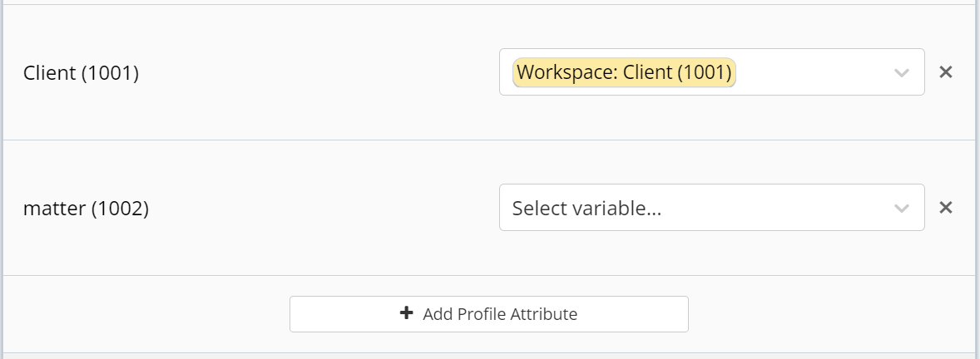Image resolution: width=980 pixels, height=359 pixels.
Task: Click the matter (1002) label
Action: pyautogui.click(x=86, y=209)
